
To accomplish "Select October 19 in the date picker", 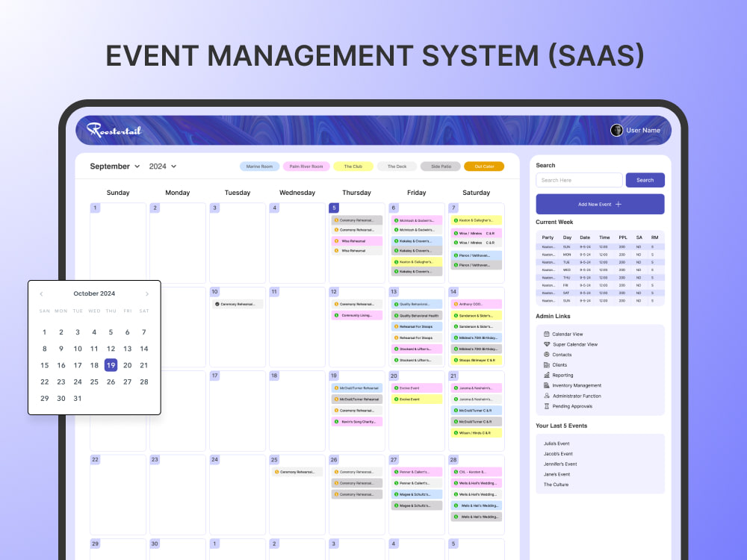I will (111, 365).
